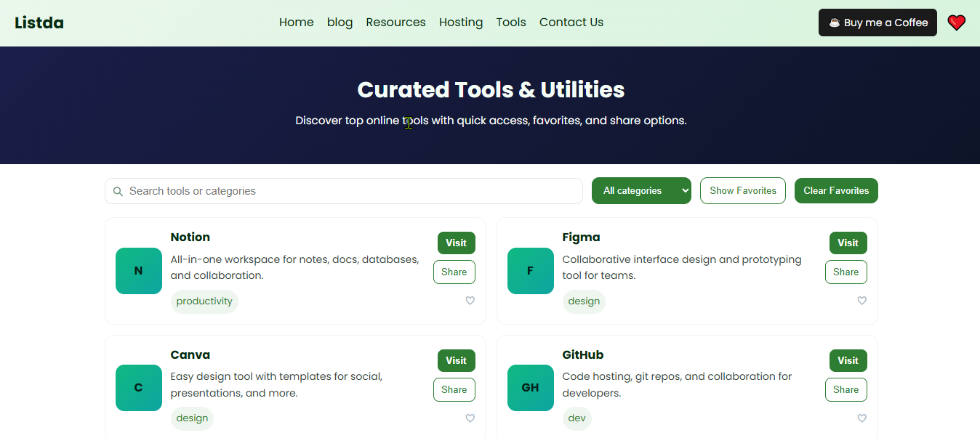This screenshot has width=980, height=438.
Task: Visit GitHub via its Visit button
Action: pyautogui.click(x=848, y=361)
